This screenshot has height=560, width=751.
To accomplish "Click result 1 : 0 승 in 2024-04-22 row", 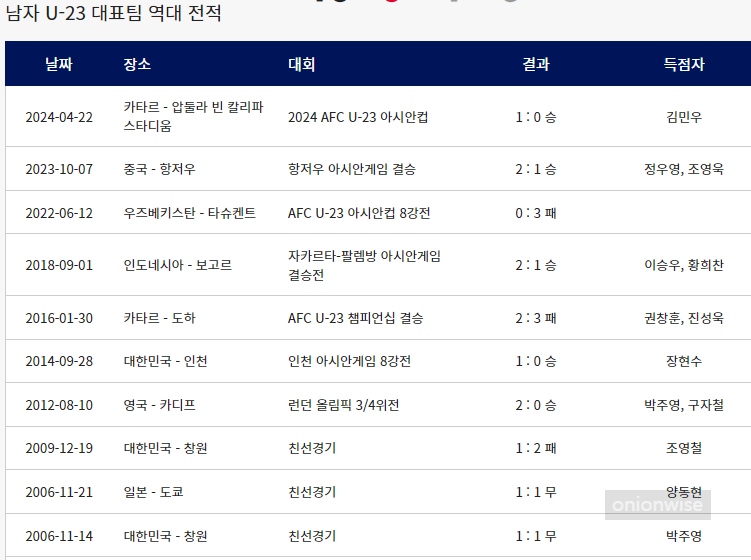I will click(x=535, y=117).
